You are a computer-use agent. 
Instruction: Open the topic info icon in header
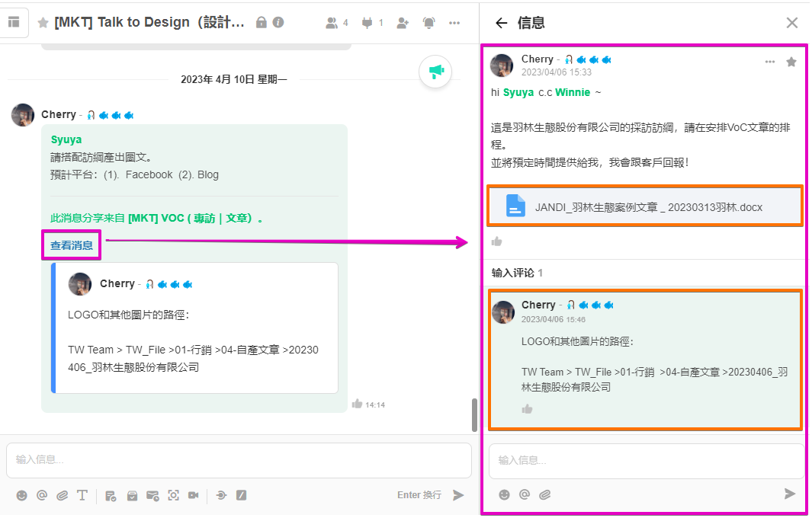(278, 23)
